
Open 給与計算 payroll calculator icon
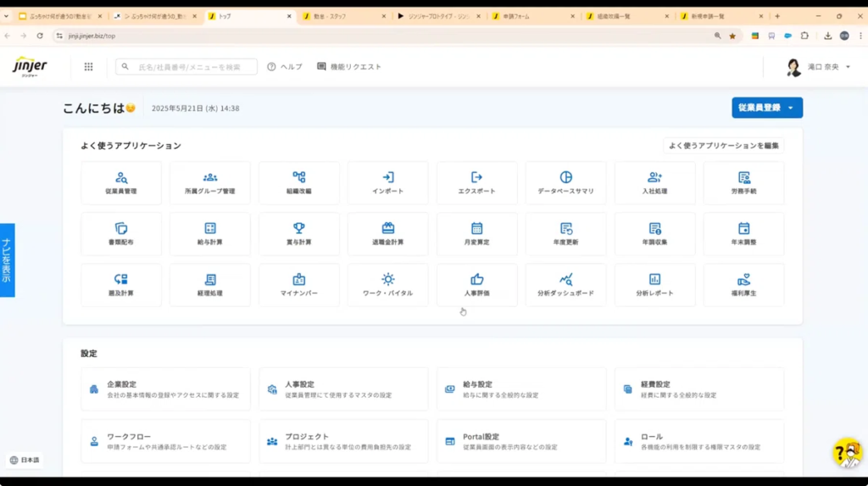click(x=209, y=234)
